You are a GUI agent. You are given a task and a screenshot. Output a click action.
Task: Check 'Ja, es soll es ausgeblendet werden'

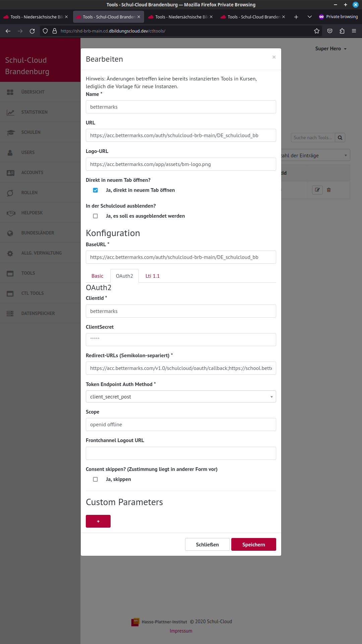[x=96, y=216]
